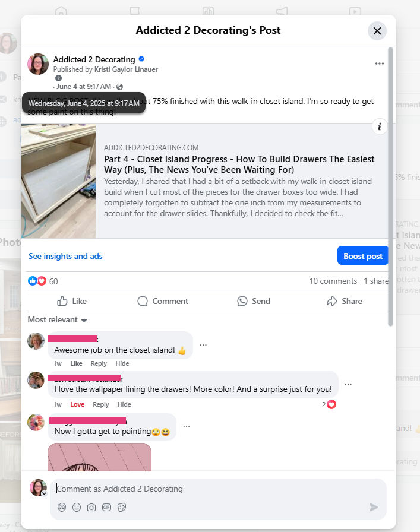Open See insights and ads link
This screenshot has height=532, width=420.
(x=65, y=256)
